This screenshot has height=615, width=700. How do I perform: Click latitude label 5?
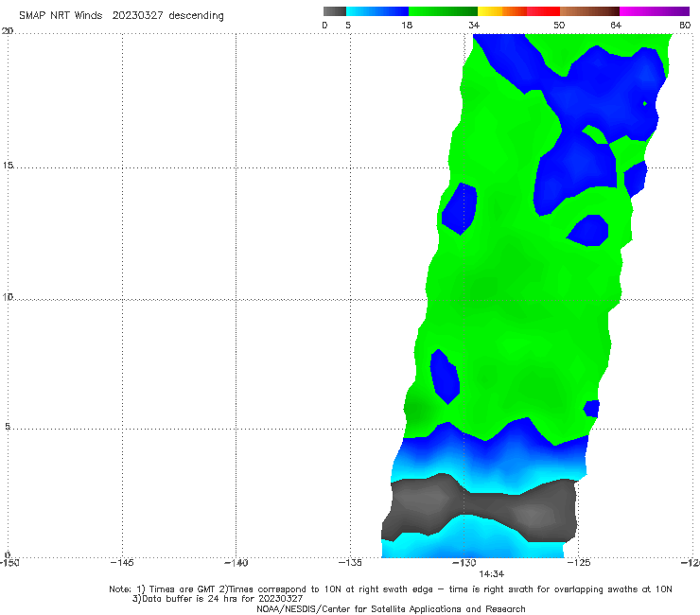(8, 426)
